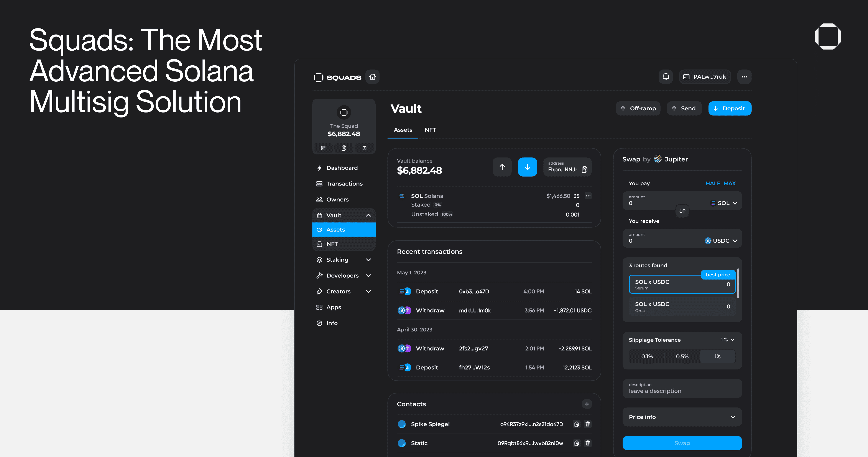Choose the SOL x USDC Orca route
This screenshot has height=457, width=868.
coord(682,306)
